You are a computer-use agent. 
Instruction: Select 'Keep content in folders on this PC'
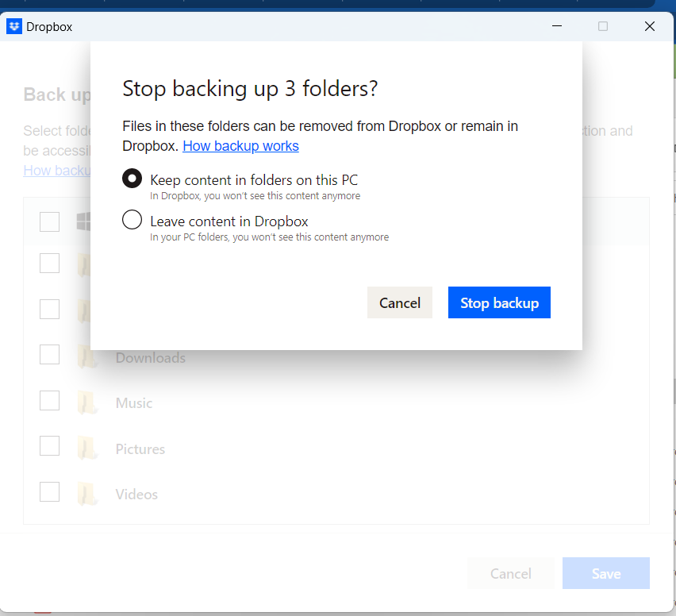132,179
